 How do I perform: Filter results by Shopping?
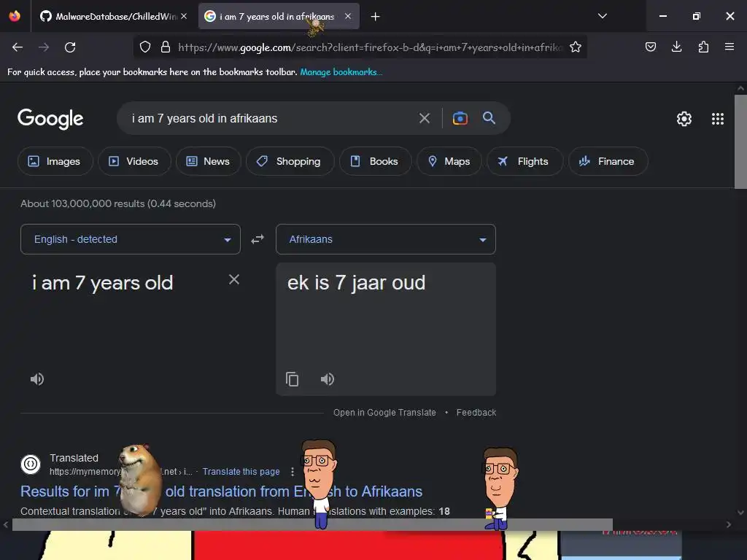click(290, 161)
